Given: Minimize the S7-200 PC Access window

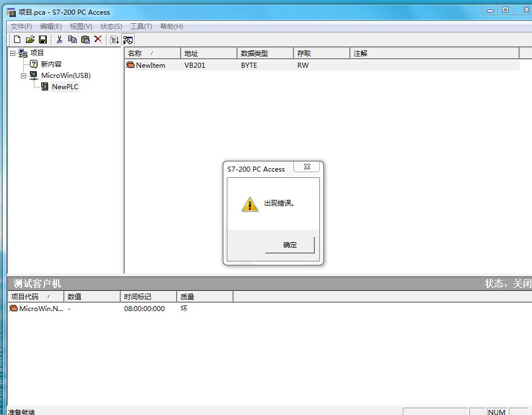Looking at the screenshot, I should (x=490, y=10).
